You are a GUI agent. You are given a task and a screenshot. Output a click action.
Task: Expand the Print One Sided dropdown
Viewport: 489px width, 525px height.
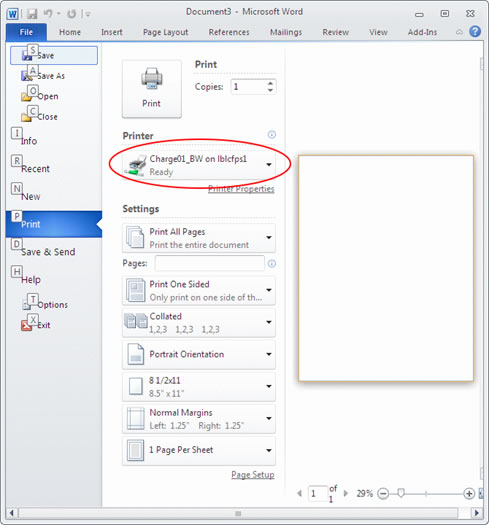[199, 291]
